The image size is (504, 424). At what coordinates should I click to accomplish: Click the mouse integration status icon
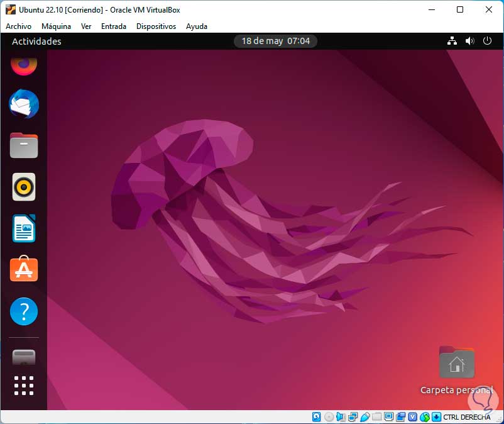425,417
